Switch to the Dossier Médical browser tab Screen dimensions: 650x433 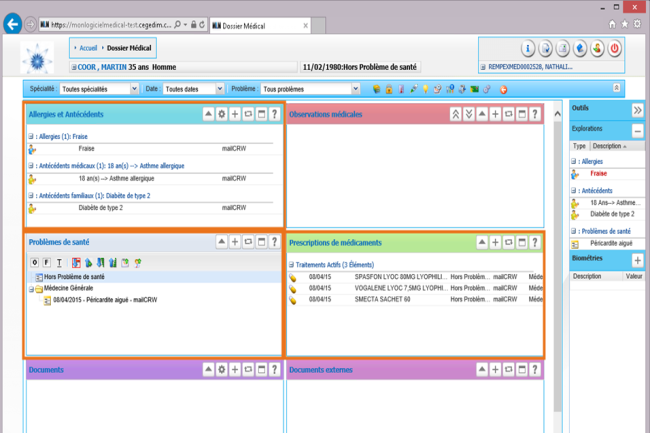pos(259,24)
